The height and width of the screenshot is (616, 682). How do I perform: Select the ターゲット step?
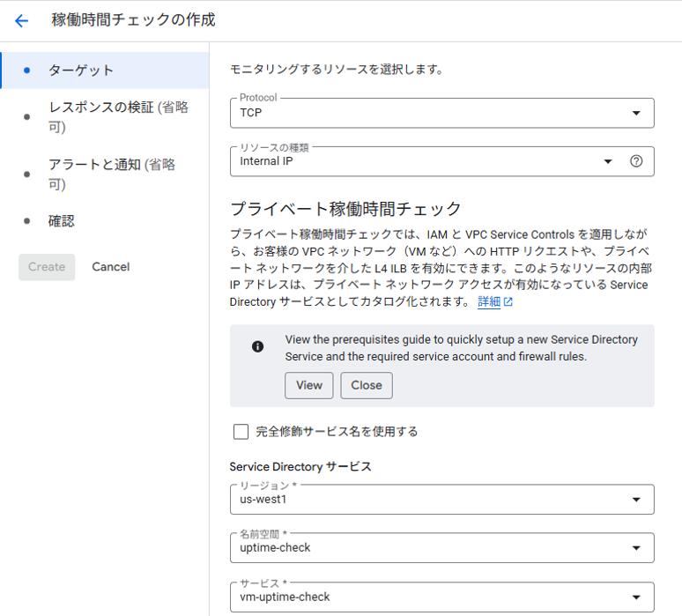point(105,71)
